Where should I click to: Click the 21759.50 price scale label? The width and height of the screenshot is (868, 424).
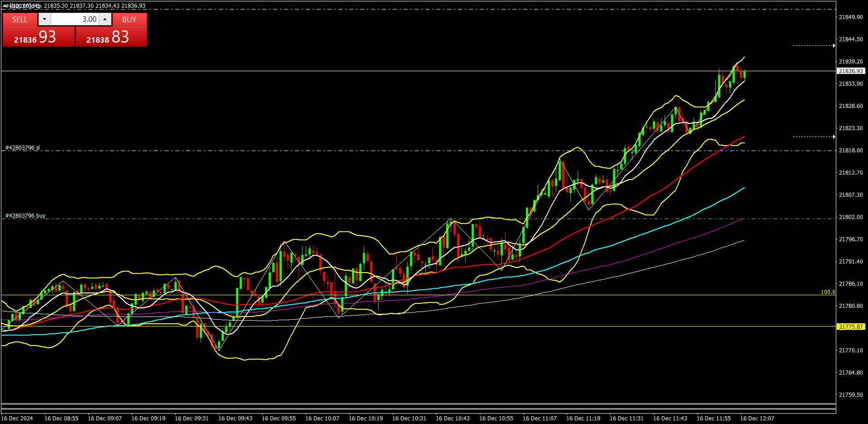[850, 395]
